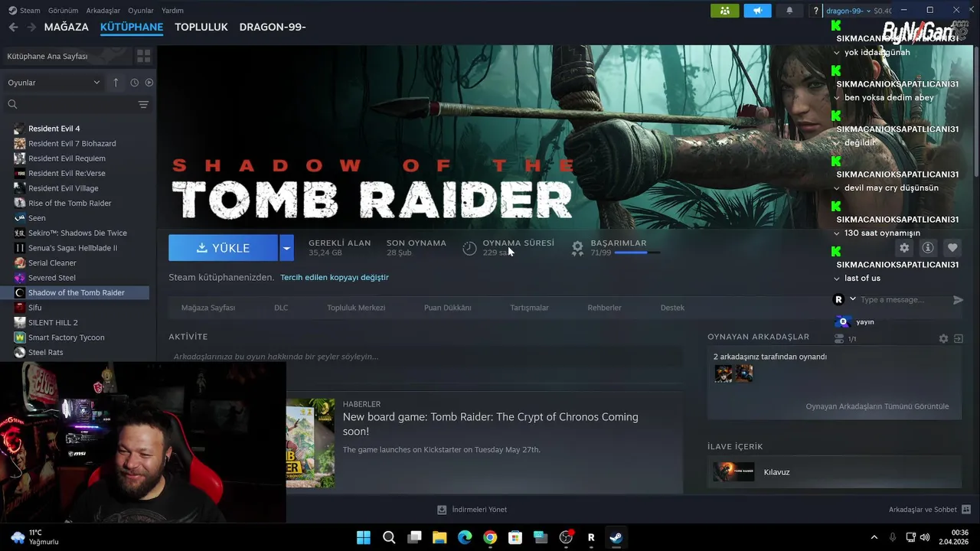Collapse the 'ben yoksa dedim abey' chevron
This screenshot has height=551, width=980.
point(837,98)
